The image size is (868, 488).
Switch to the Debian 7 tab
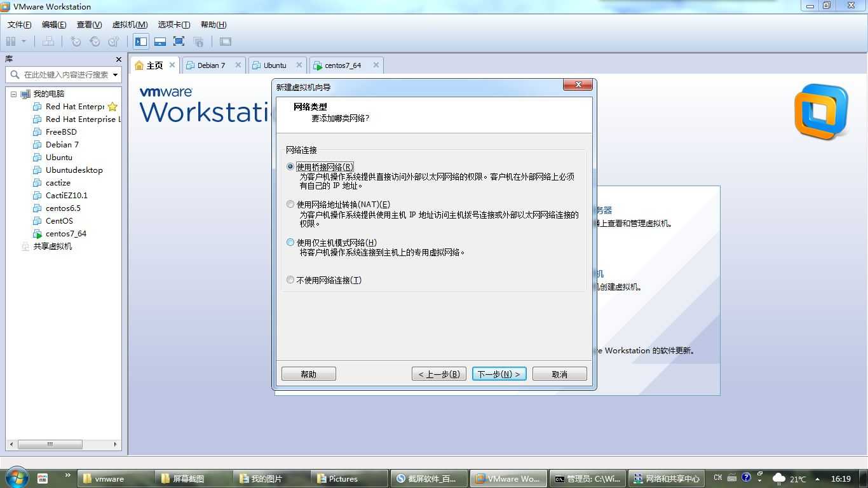point(211,65)
